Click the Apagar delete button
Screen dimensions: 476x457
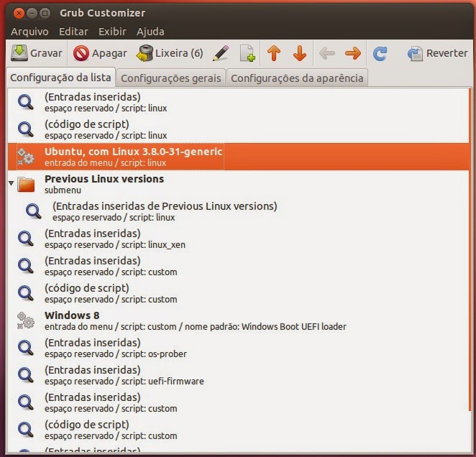pos(100,53)
